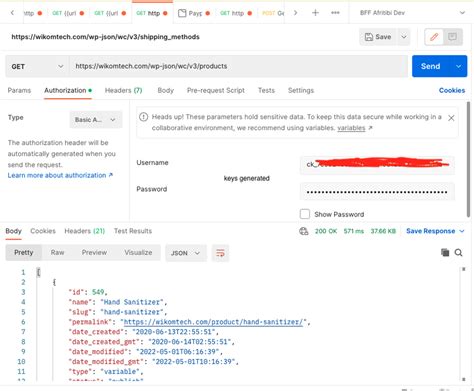This screenshot has height=391, width=474.
Task: Click Save Response dropdown
Action: tap(435, 231)
